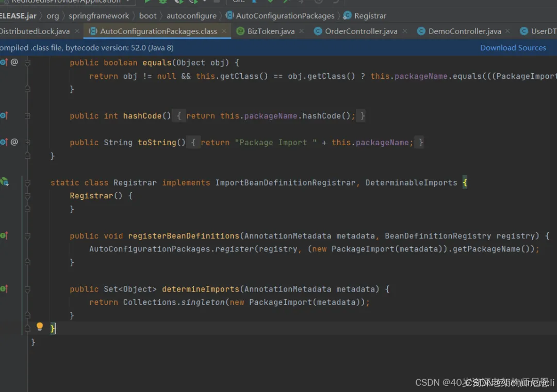Open the yellow lightbulb intention actions

39,327
